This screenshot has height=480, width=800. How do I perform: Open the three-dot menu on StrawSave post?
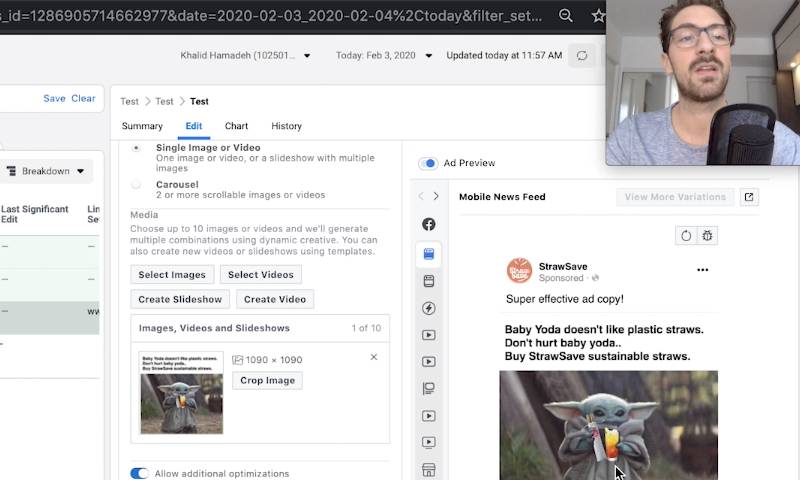[703, 270]
